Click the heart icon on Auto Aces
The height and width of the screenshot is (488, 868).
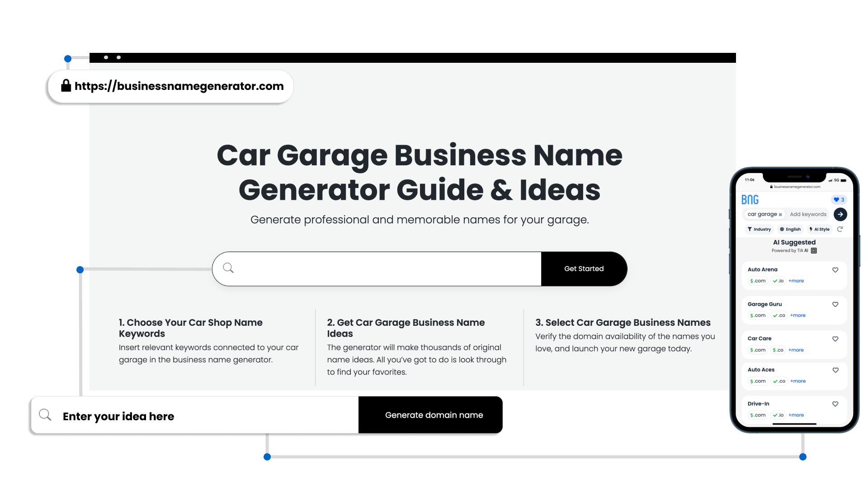[x=835, y=370]
